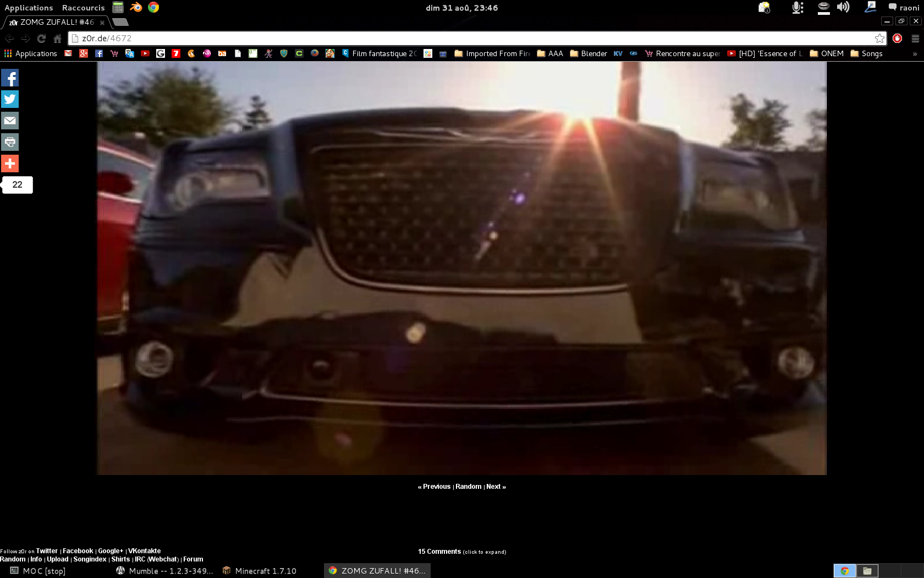Open the top panel Applications menu

(x=29, y=8)
